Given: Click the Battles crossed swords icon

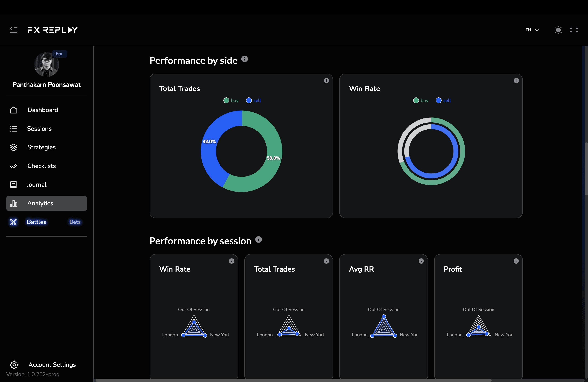Looking at the screenshot, I should [14, 222].
